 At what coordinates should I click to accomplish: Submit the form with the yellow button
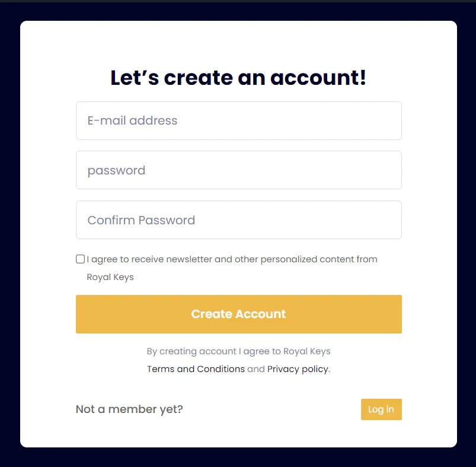coord(238,314)
